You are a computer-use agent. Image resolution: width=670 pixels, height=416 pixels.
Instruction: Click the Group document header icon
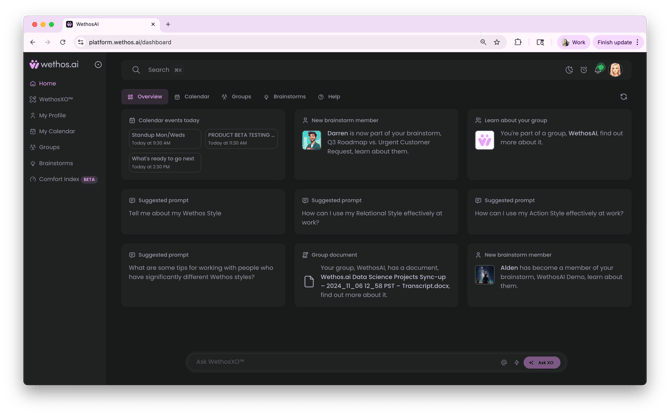305,255
